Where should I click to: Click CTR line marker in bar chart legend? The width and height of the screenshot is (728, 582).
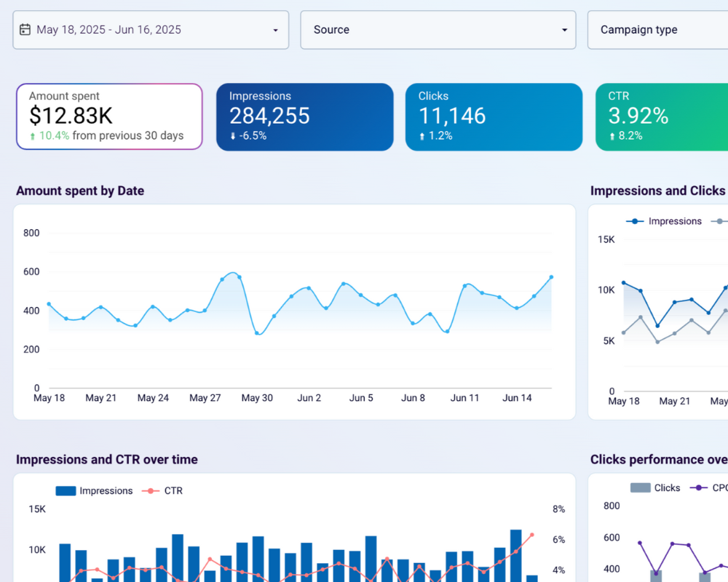[x=151, y=491]
